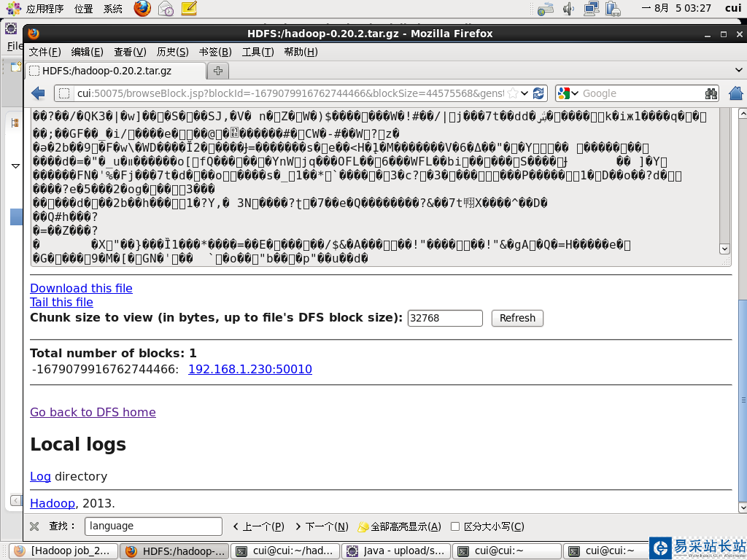747x560 pixels.
Task: Click the page identity icon in URL bar
Action: (x=64, y=93)
